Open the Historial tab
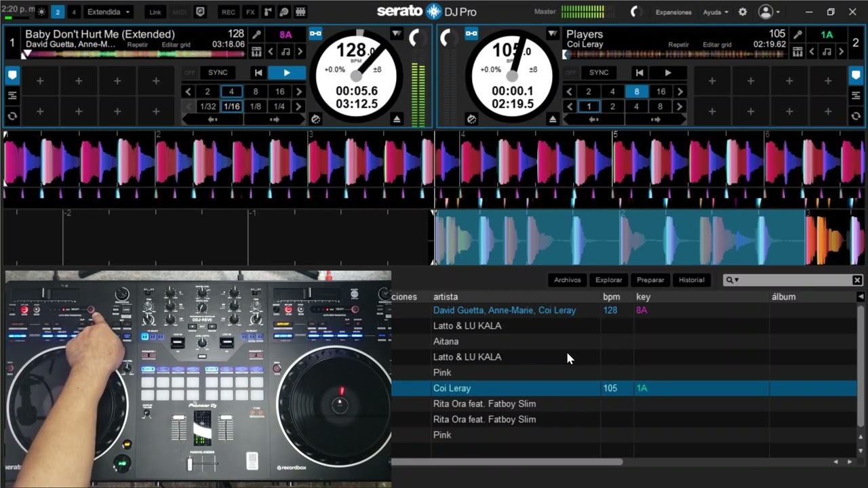 pos(692,280)
